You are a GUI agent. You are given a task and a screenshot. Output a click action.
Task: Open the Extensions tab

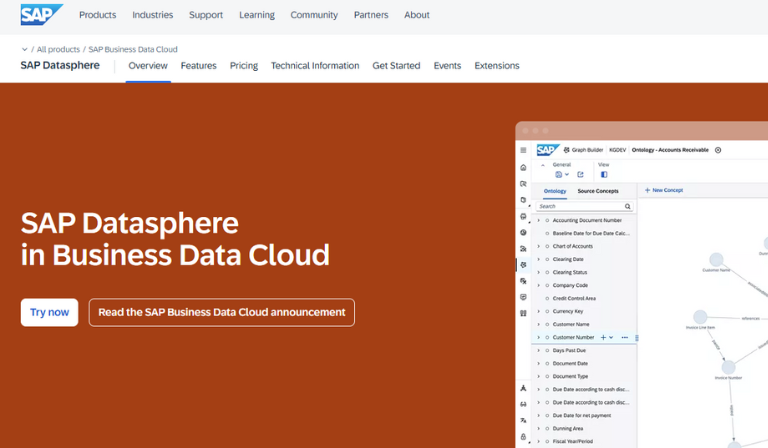497,66
